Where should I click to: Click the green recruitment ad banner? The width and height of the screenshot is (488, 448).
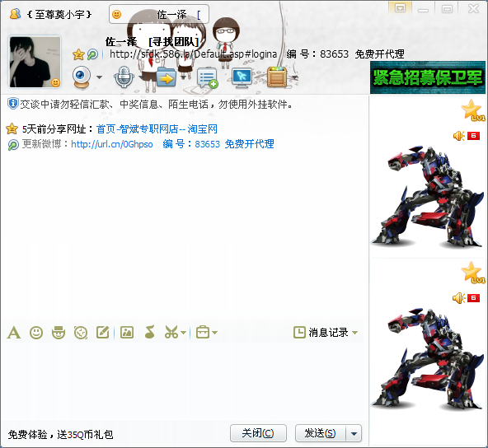(428, 77)
